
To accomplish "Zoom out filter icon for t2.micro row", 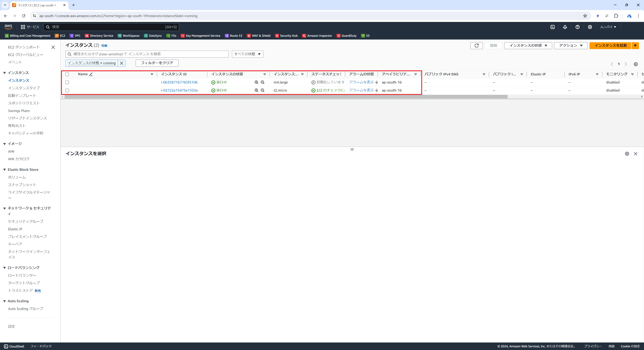I will coord(262,90).
